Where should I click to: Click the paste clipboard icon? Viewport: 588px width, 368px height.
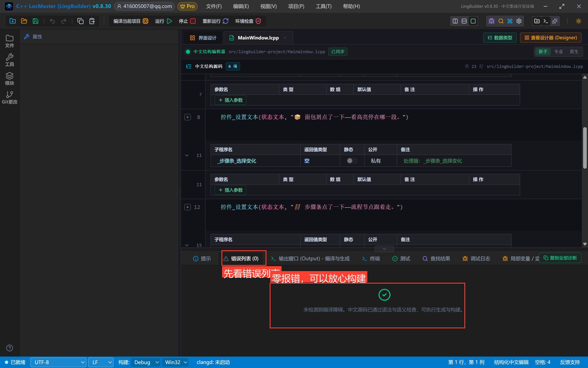[92, 21]
